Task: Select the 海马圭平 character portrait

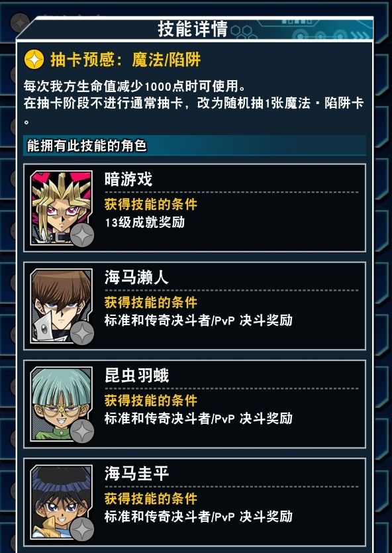Action: (62, 501)
